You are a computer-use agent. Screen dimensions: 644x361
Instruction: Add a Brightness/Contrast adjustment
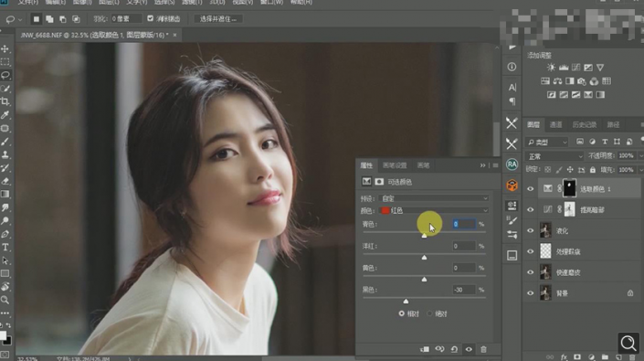(551, 68)
